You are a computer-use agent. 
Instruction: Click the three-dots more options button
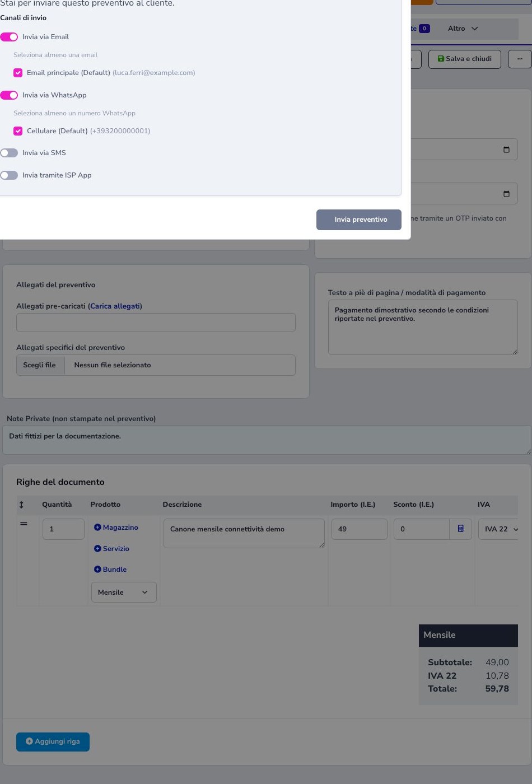coord(520,59)
